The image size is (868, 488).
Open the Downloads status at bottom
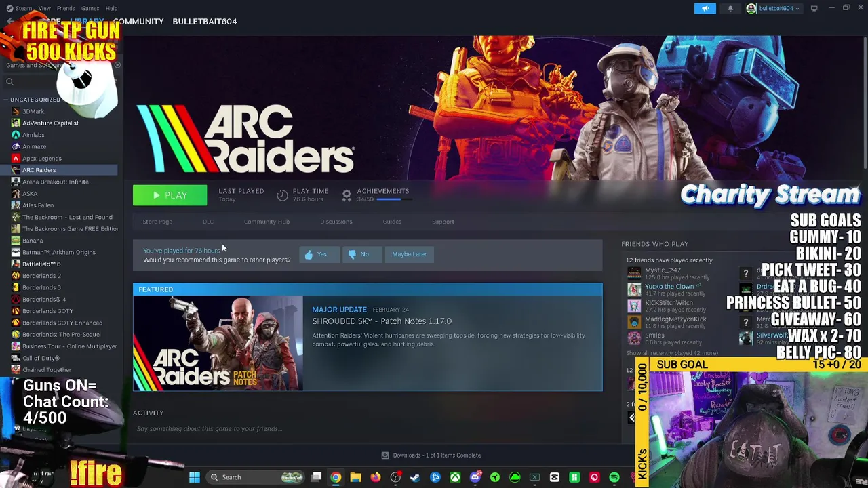click(431, 455)
